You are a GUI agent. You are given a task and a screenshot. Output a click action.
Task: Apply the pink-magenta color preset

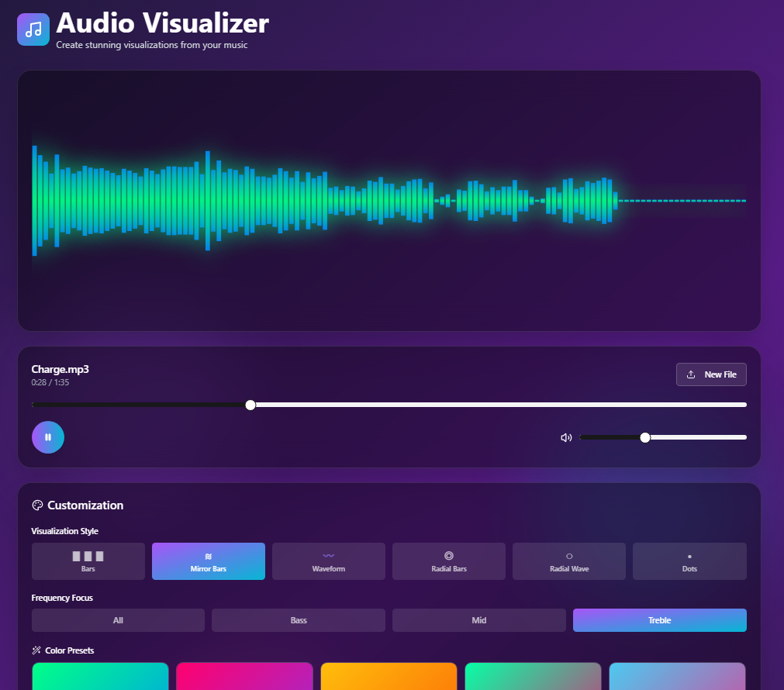(244, 676)
